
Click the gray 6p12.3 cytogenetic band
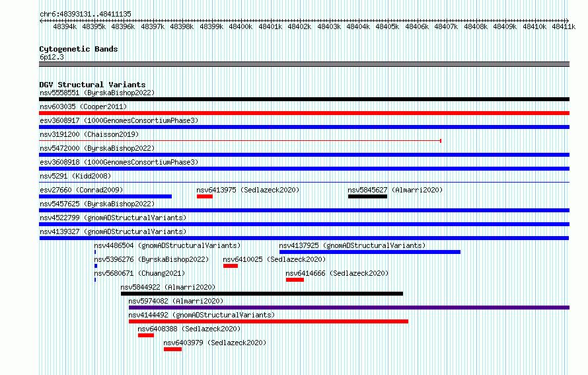coord(304,64)
